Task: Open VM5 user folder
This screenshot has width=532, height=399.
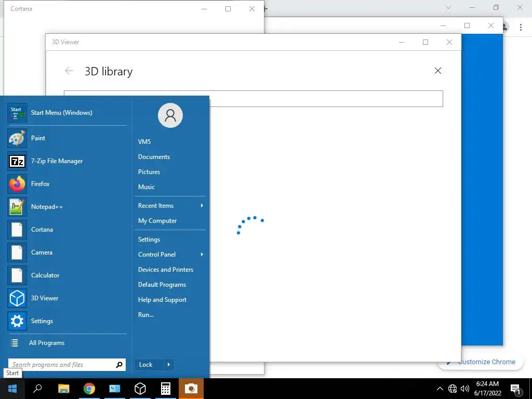Action: [x=144, y=142]
